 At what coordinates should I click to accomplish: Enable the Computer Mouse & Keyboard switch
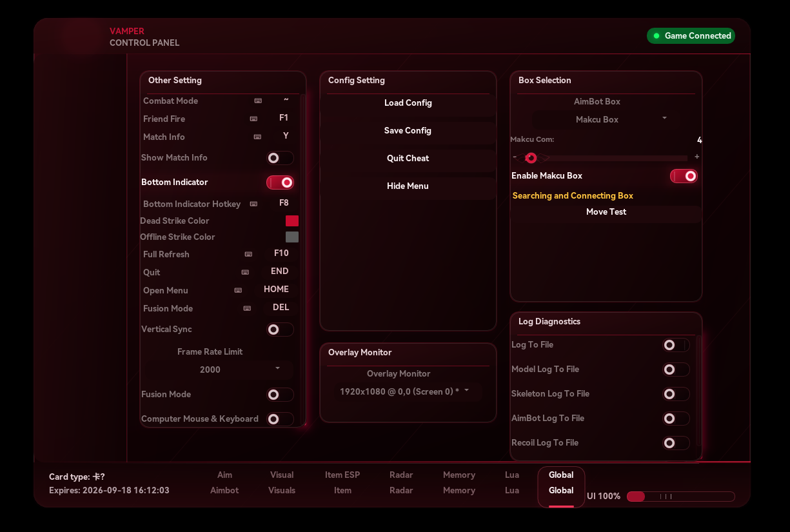pos(280,419)
